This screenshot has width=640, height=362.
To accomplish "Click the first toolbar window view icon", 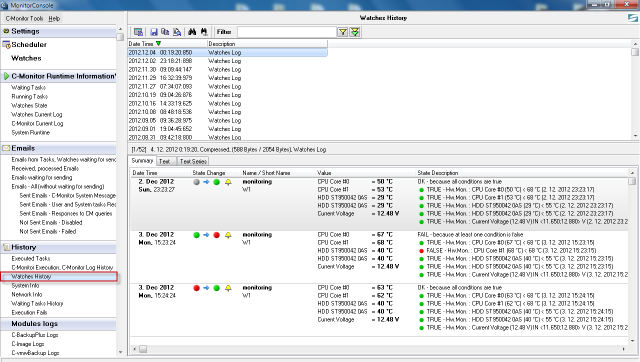I will pos(138,32).
